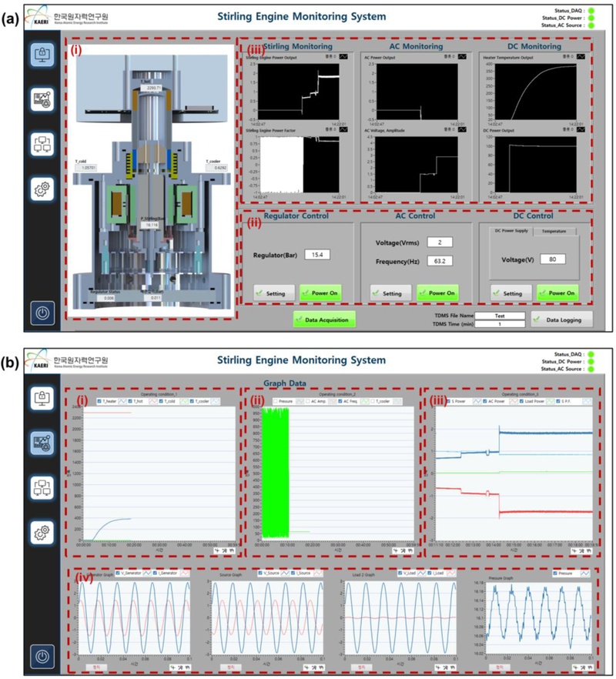616x679 pixels.
Task: Click Heater Temperature Output plot legend icon
Action: pyautogui.click(x=581, y=56)
